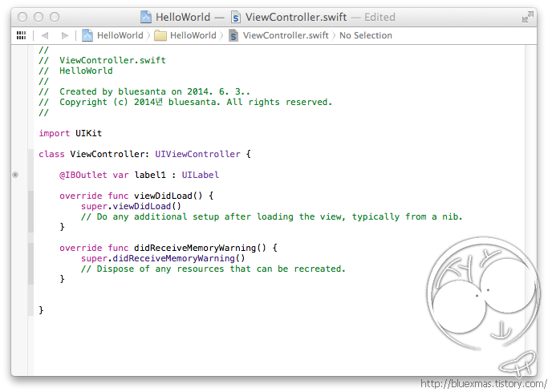Open the No Selection symbol menu
548x392 pixels.
point(366,35)
